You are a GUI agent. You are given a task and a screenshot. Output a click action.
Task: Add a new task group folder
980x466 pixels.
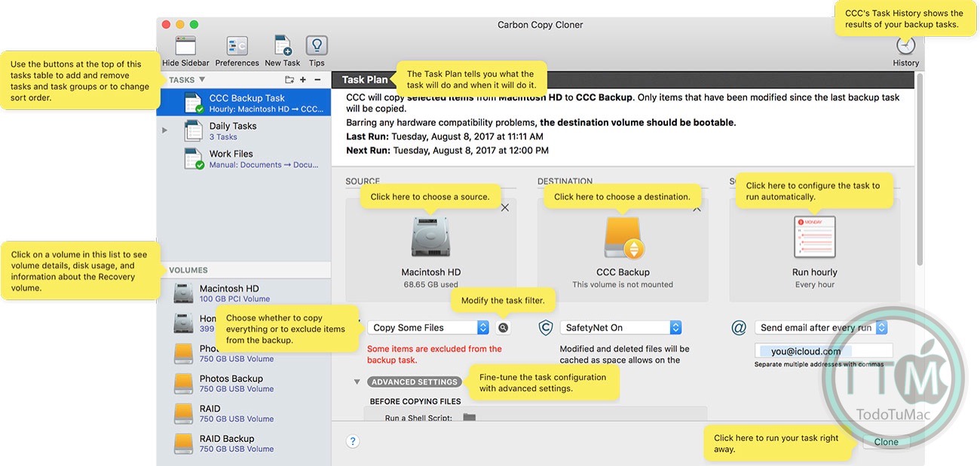click(x=289, y=79)
